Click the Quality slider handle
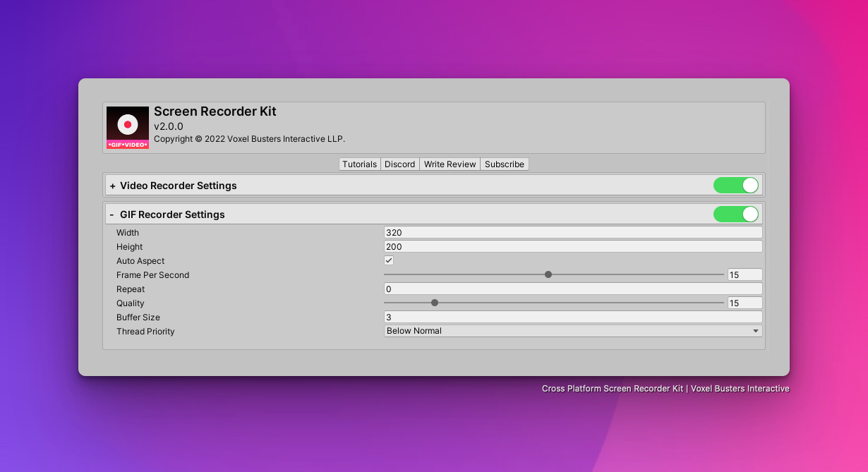868x472 pixels. click(435, 303)
